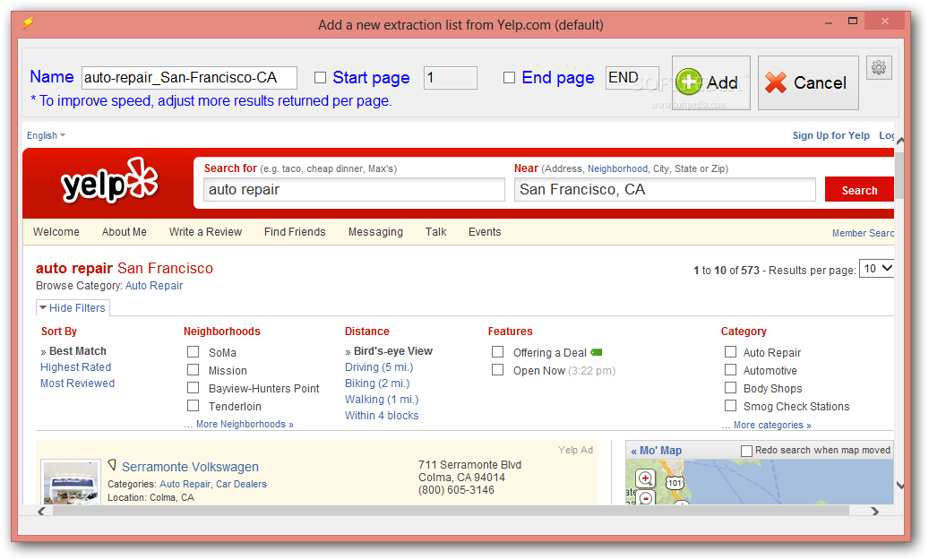Open Serramonte Volkswagen listing

pyautogui.click(x=190, y=467)
